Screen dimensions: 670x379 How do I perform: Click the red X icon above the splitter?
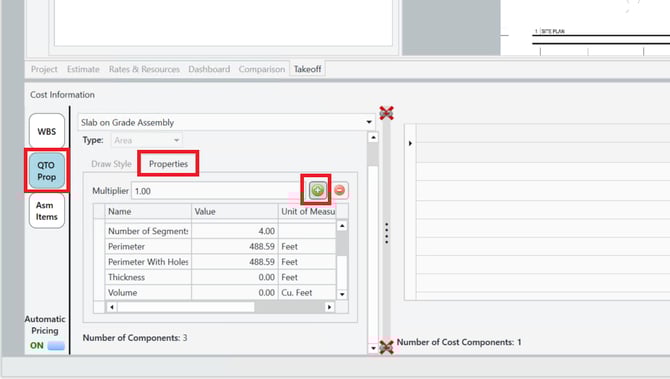click(386, 113)
